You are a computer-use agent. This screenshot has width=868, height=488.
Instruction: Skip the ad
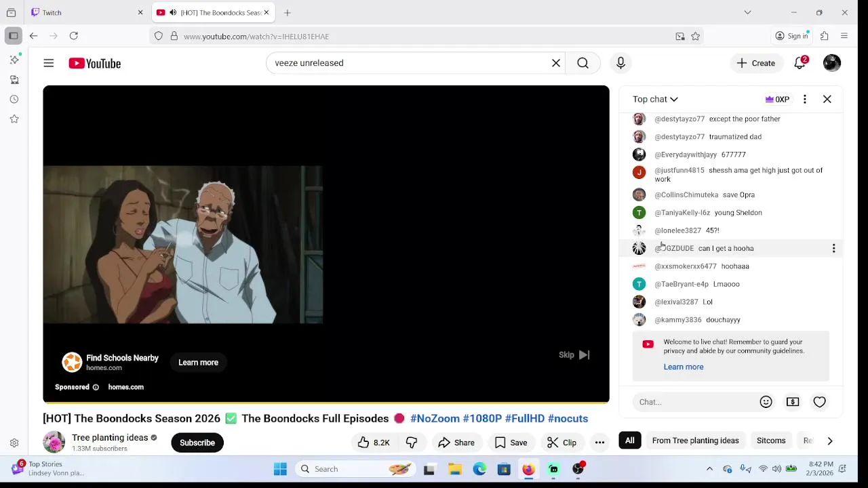[574, 354]
